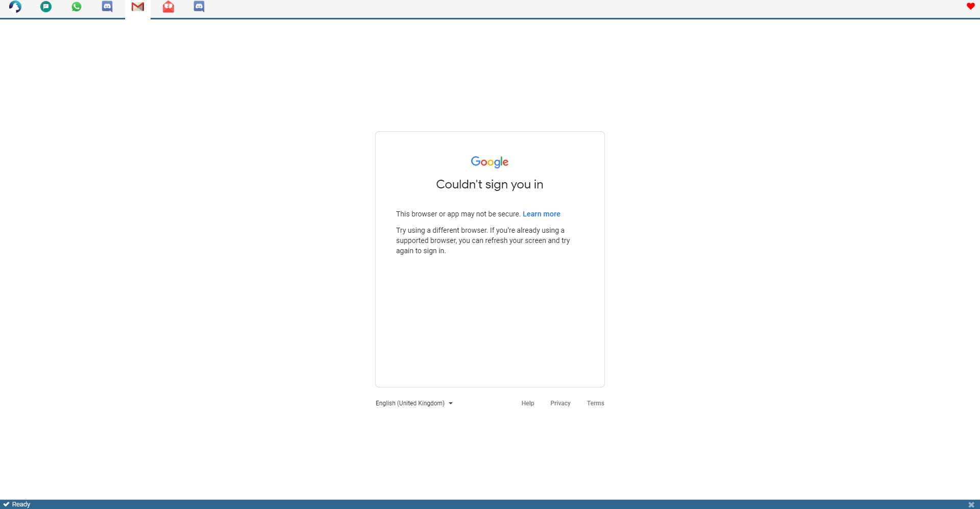Switch to the rightmost Discord tab

pos(199,7)
